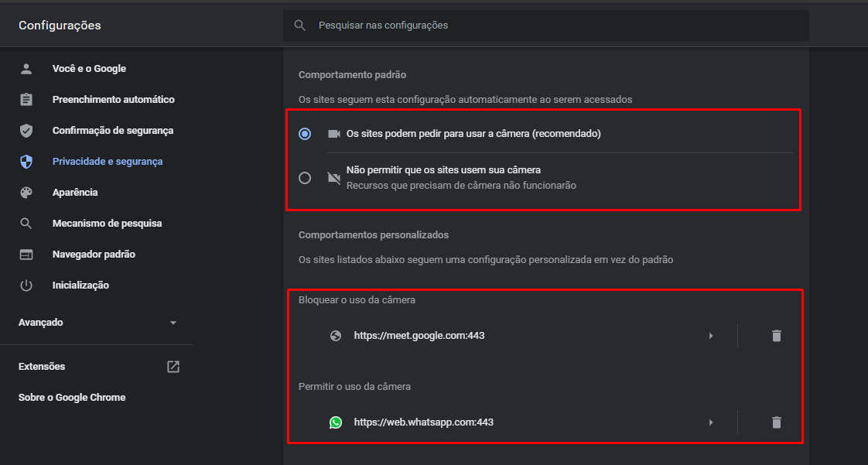Click the palette icon for Aparência
The height and width of the screenshot is (465, 868).
(x=26, y=193)
